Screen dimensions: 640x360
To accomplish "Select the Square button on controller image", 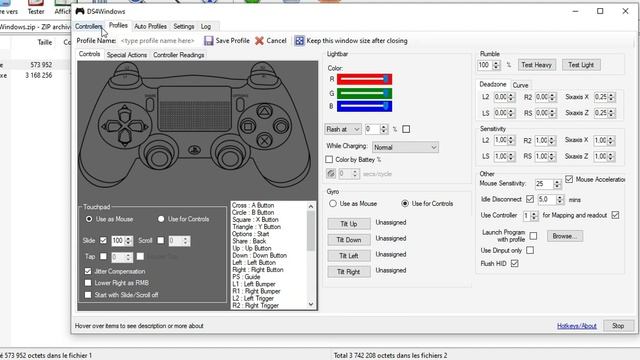I will [x=248, y=126].
